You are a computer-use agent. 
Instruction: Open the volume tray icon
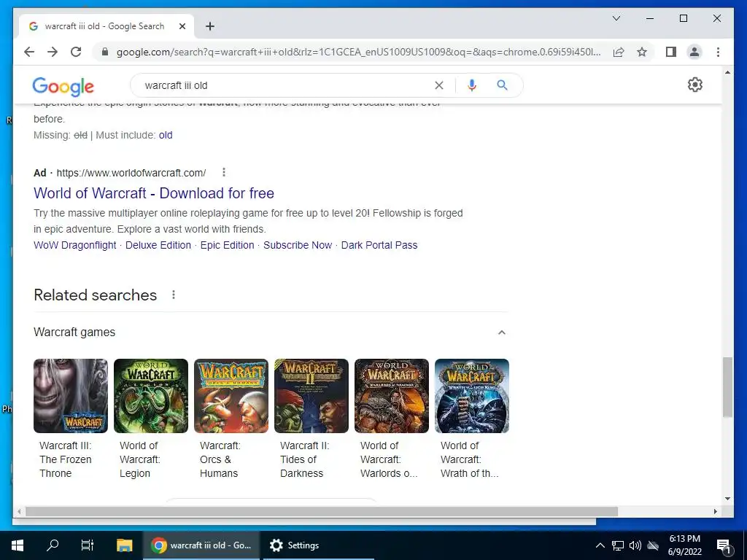tap(635, 545)
